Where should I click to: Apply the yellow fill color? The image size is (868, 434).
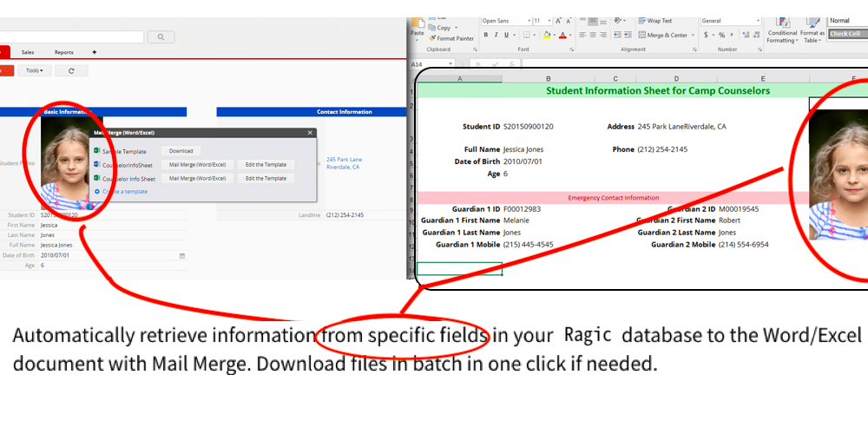point(547,36)
